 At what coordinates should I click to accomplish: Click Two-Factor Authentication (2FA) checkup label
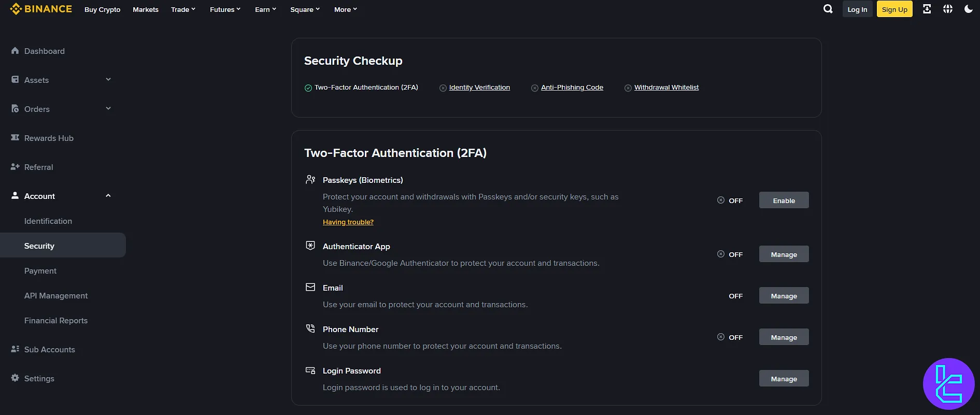coord(366,88)
